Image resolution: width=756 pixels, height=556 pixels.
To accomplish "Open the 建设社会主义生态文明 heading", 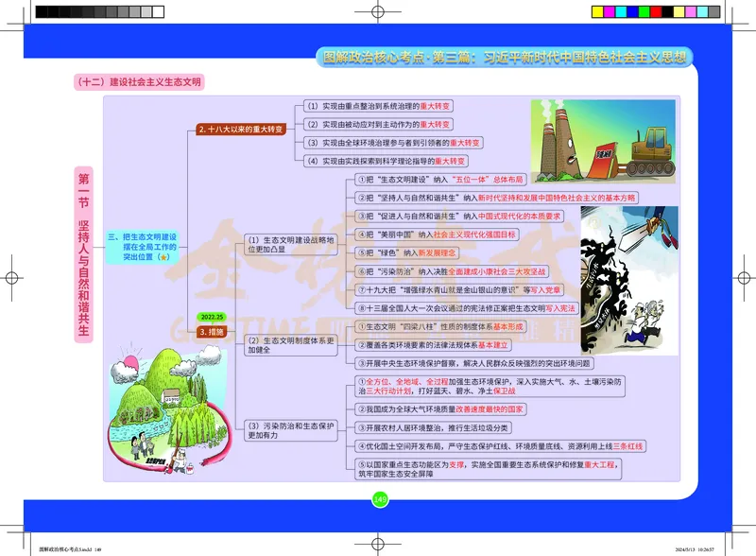I will pos(140,82).
